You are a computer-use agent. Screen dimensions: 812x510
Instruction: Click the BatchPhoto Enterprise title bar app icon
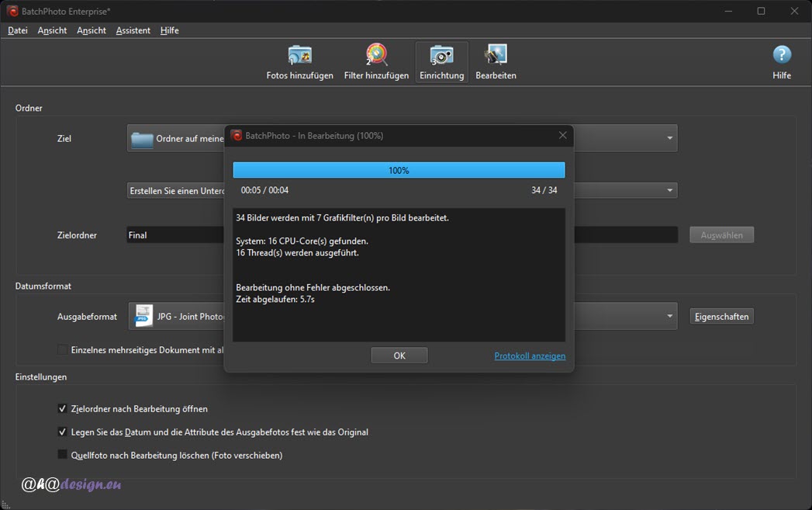coord(12,11)
